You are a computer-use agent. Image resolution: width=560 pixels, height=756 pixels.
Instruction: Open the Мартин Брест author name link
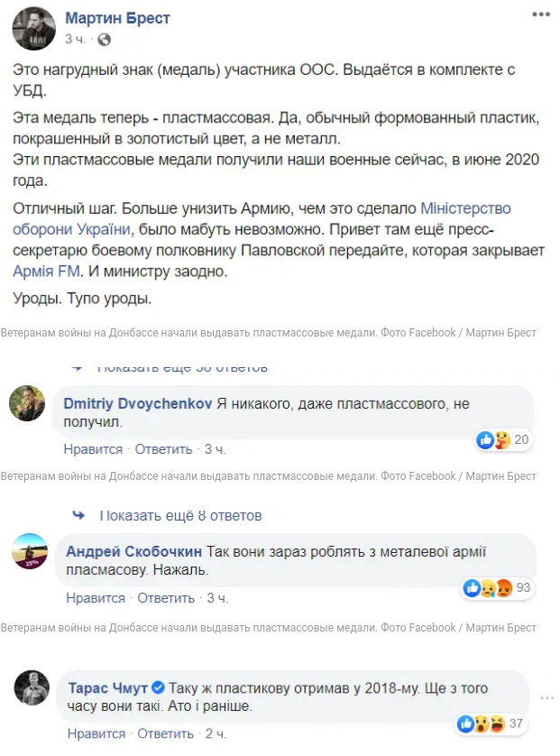117,18
